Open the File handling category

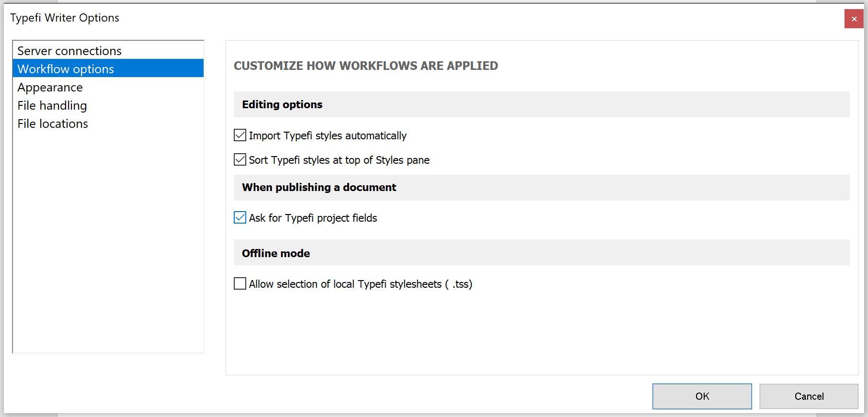coord(108,105)
